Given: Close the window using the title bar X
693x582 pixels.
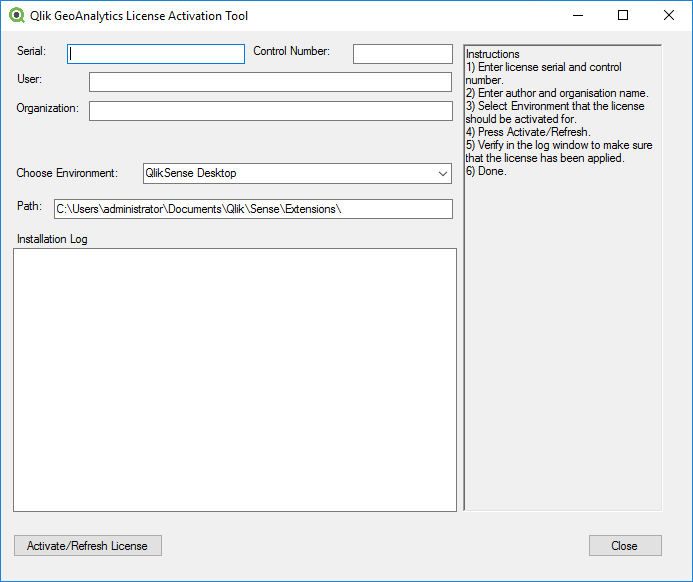Looking at the screenshot, I should click(669, 16).
